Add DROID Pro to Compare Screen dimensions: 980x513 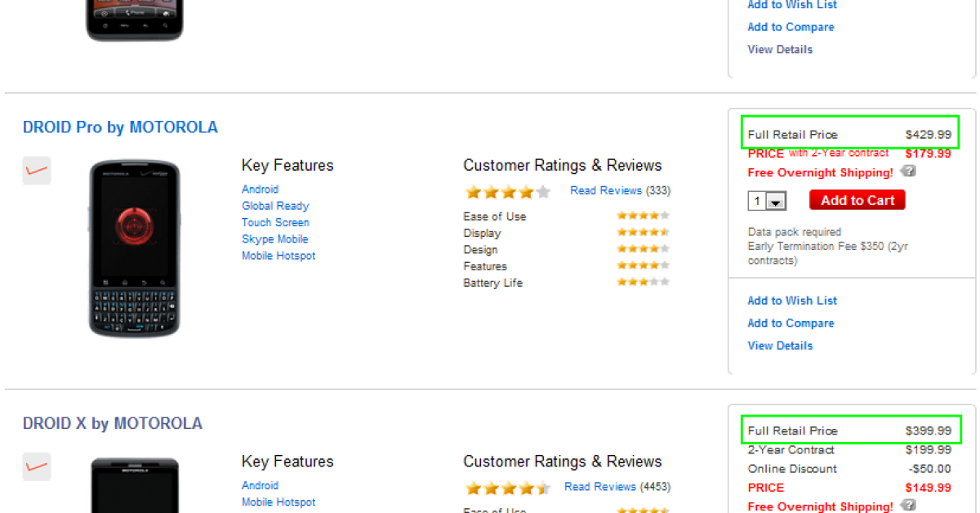(x=791, y=323)
